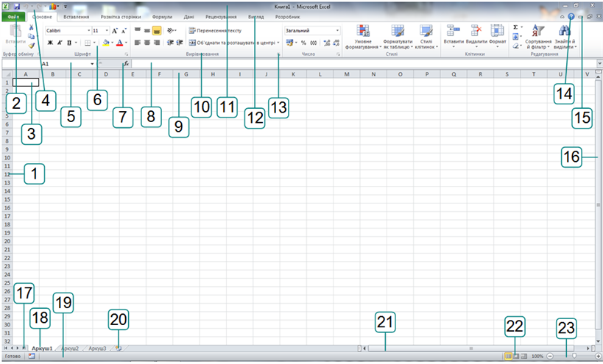
Task: Click the blue Help question mark icon
Action: (x=571, y=15)
